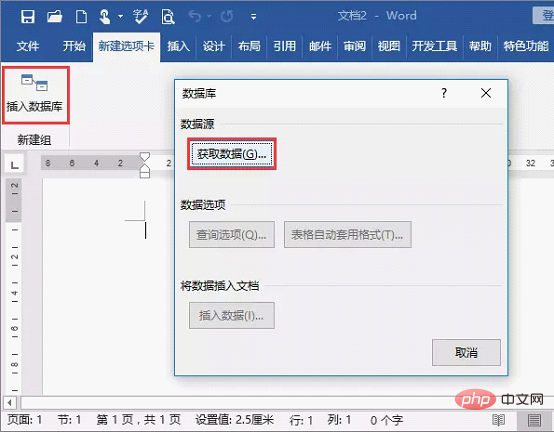Click the 行: 1 status indicator
The image size is (554, 432).
pyautogui.click(x=301, y=420)
